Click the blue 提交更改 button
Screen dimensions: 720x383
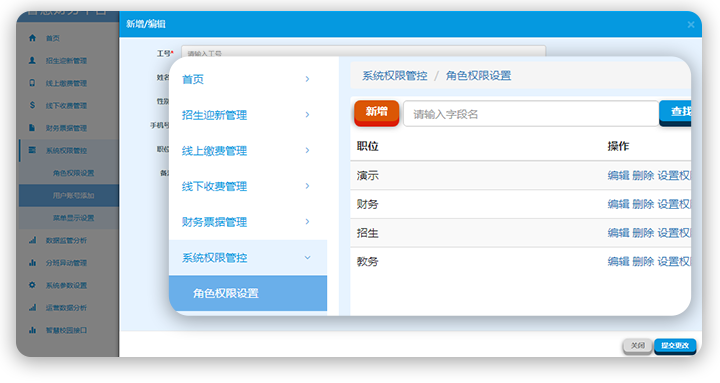(x=675, y=346)
